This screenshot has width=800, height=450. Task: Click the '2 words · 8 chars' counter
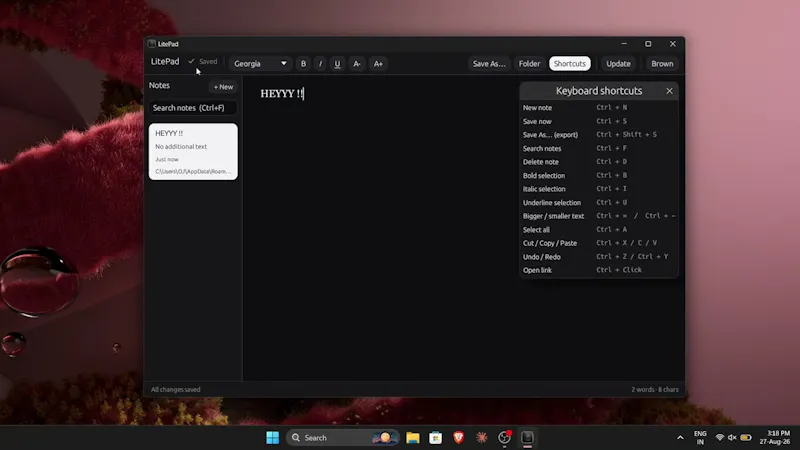[655, 389]
